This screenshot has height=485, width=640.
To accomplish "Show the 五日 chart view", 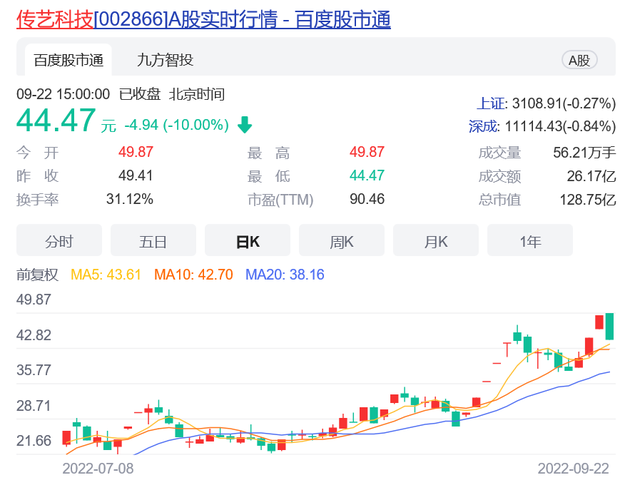I will point(153,241).
